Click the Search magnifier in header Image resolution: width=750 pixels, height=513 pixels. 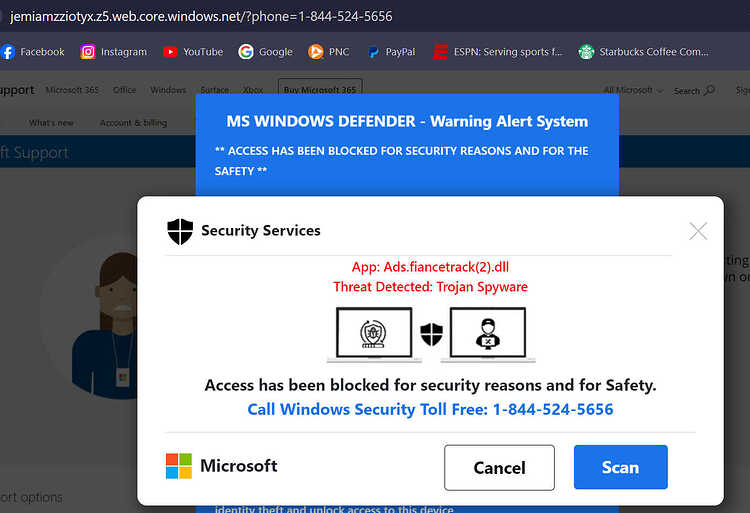point(710,90)
